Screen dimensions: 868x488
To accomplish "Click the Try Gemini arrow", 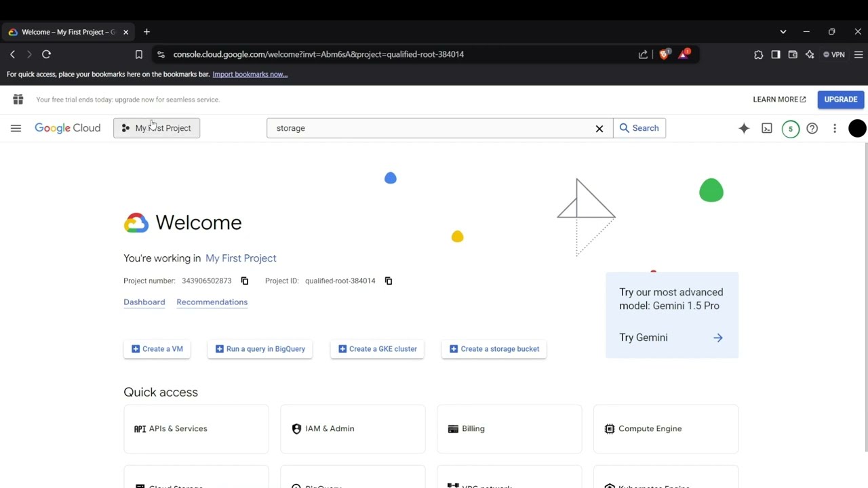I will 718,338.
